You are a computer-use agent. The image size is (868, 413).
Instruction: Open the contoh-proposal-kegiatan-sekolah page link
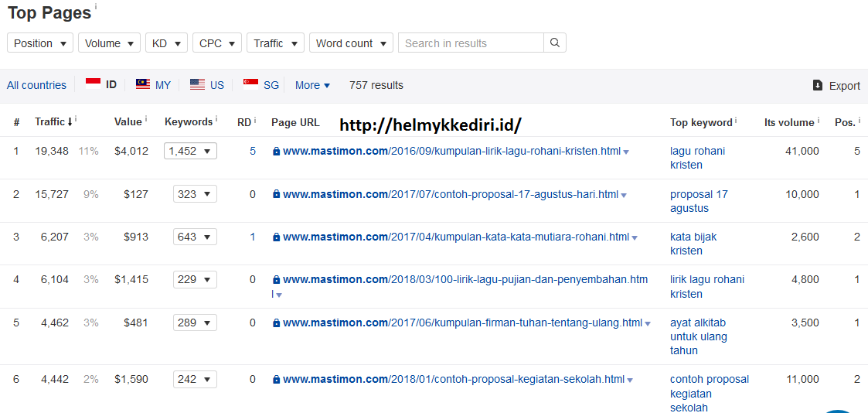454,380
